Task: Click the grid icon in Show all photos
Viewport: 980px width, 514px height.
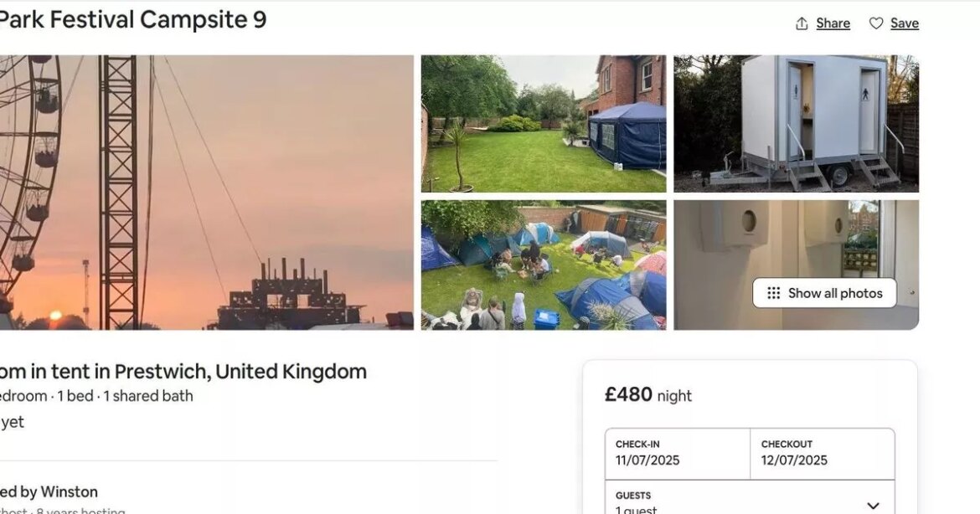Action: click(x=773, y=293)
